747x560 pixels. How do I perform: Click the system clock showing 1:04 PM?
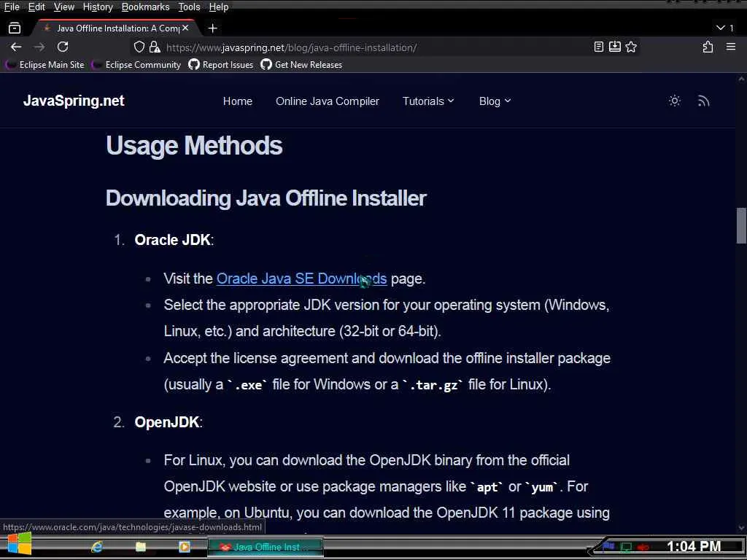point(694,547)
